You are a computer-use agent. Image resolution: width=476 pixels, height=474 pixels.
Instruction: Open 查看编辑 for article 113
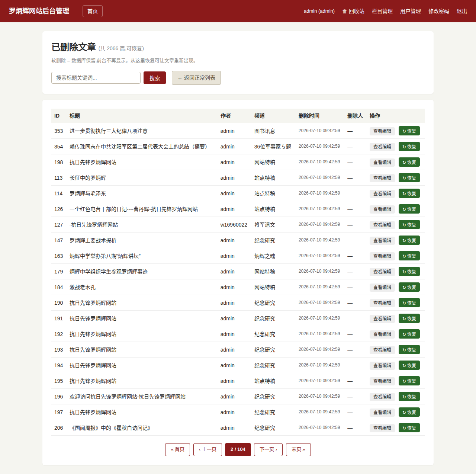point(382,178)
